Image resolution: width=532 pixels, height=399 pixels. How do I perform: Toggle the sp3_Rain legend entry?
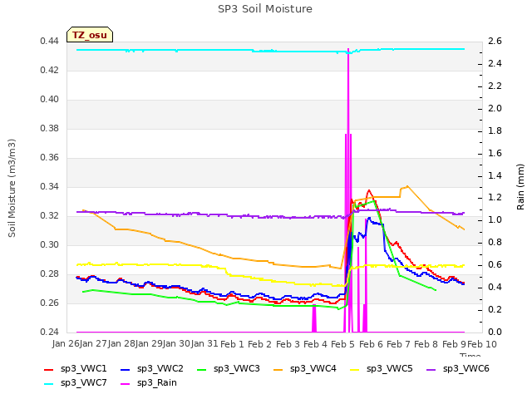[149, 382]
